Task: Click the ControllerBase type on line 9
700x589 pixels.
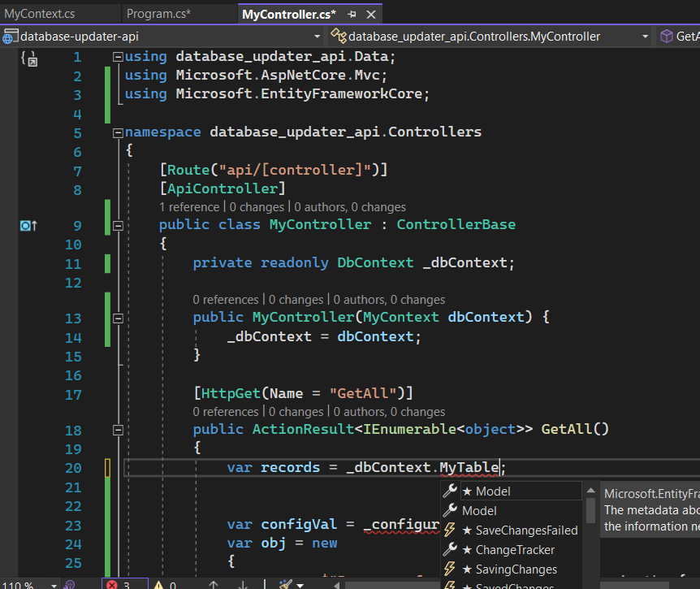Action: pos(456,224)
